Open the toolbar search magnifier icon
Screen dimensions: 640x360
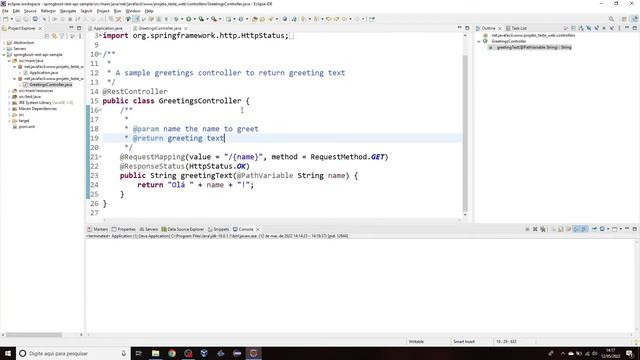coord(611,19)
